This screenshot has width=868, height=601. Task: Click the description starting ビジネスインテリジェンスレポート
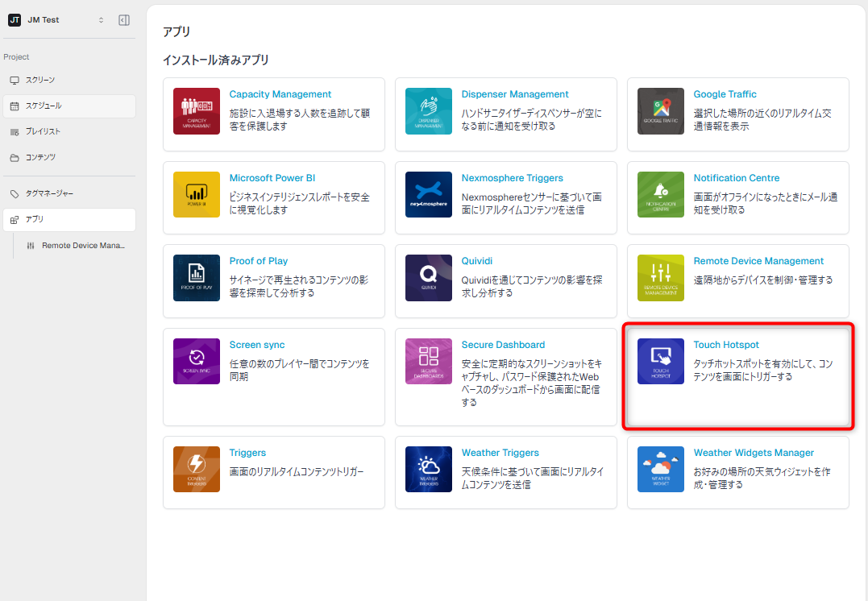(x=300, y=203)
